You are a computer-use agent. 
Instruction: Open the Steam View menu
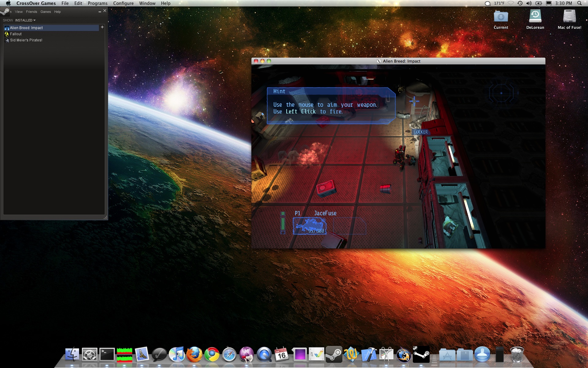pos(19,12)
